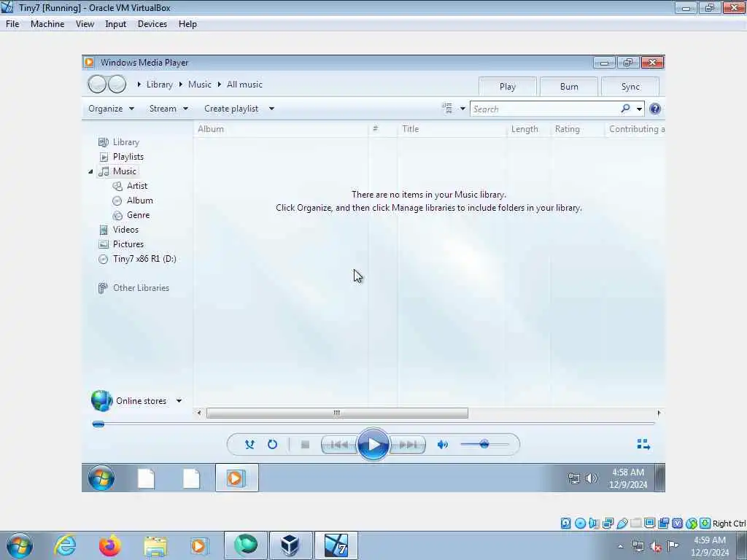Open the VirtualBox File menu
747x560 pixels.
pyautogui.click(x=12, y=24)
